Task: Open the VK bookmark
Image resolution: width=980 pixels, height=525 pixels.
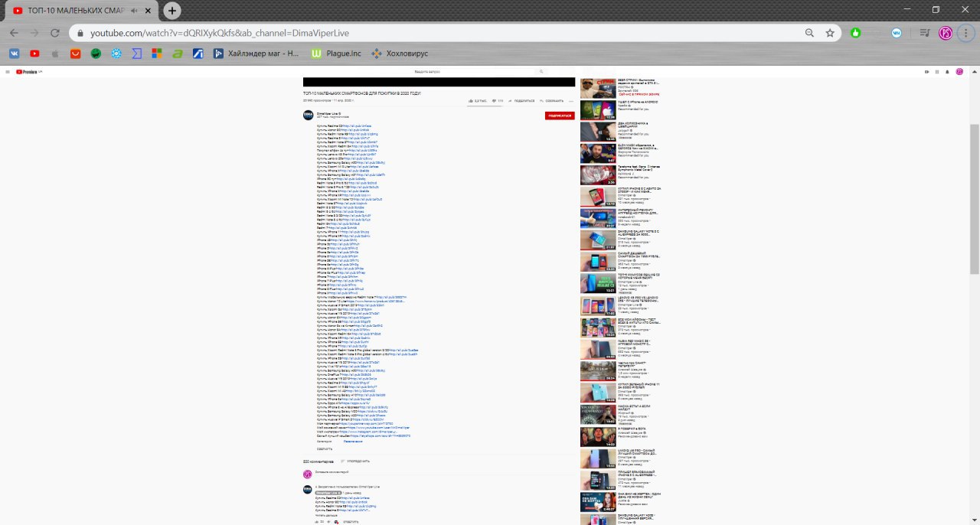Action: (14, 54)
